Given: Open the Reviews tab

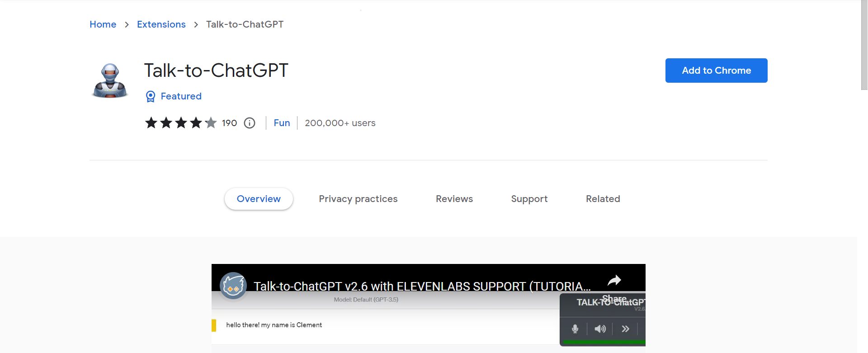Looking at the screenshot, I should pyautogui.click(x=454, y=199).
